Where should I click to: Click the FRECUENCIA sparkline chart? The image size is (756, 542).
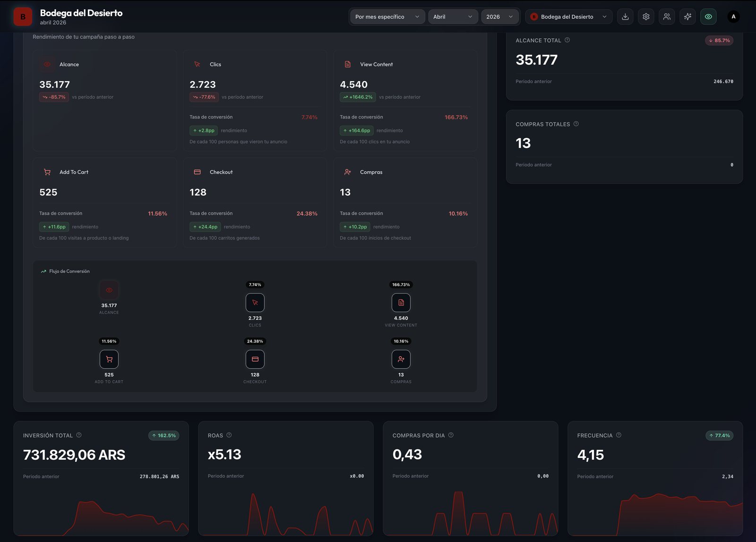click(x=655, y=514)
